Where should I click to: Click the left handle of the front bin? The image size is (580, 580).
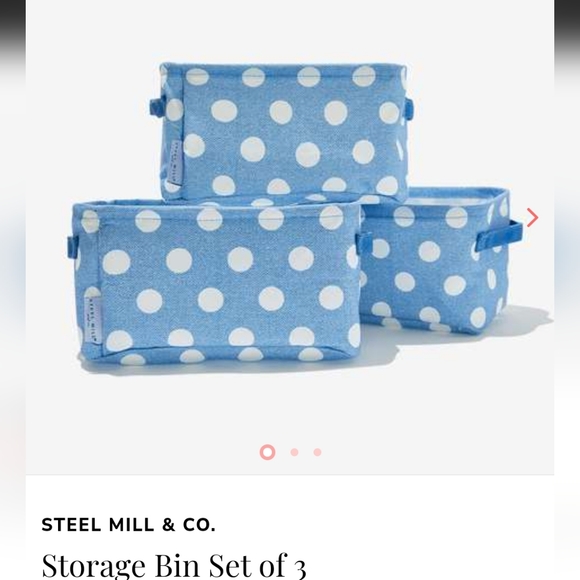73,247
